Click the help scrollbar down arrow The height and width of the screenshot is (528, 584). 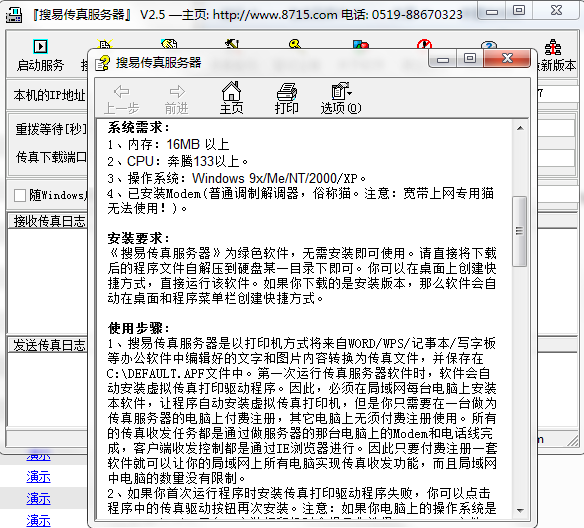coord(520,510)
